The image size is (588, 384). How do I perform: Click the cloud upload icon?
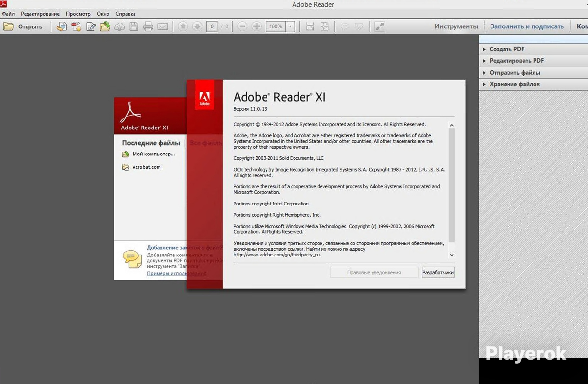click(119, 26)
